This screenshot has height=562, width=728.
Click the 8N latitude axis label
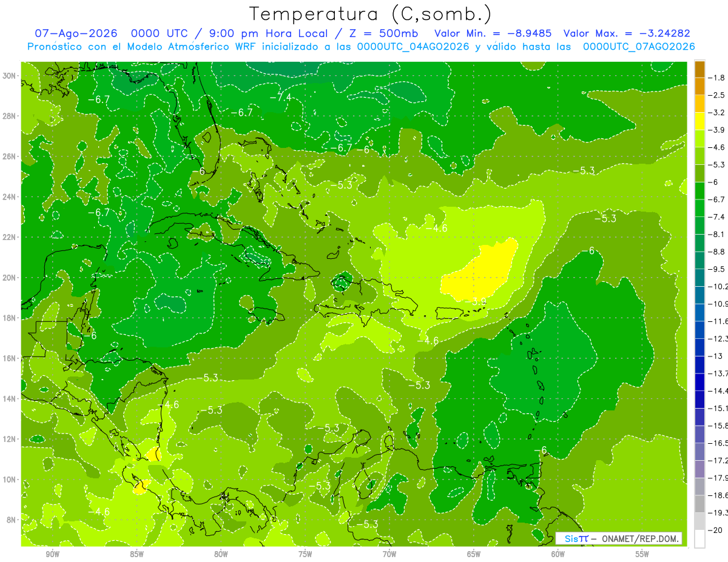[12, 520]
